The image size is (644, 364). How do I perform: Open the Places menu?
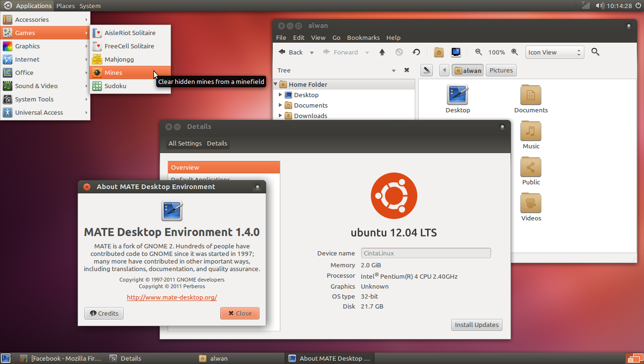coord(65,6)
